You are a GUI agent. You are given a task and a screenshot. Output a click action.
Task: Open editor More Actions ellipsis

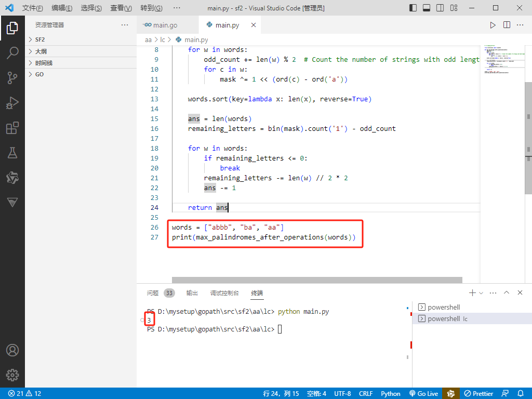(x=520, y=25)
